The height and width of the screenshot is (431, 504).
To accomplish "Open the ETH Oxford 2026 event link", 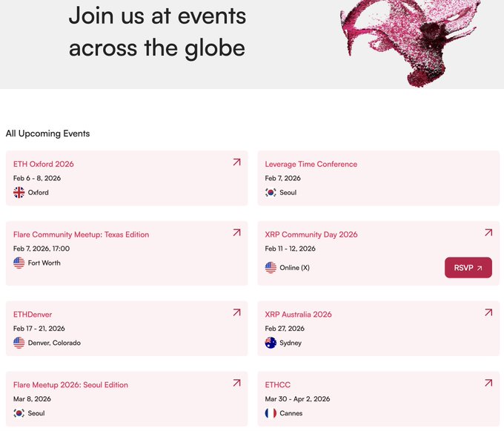I will (x=44, y=164).
